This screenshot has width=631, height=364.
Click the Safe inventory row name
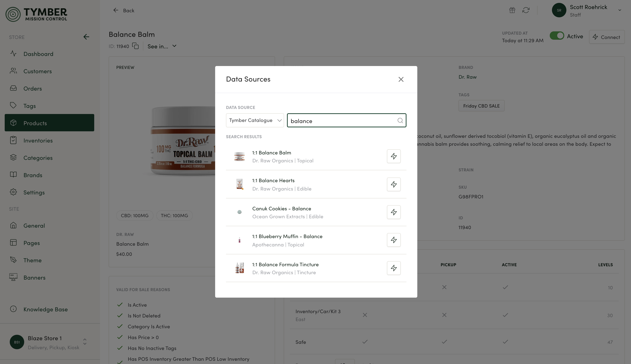point(300,342)
